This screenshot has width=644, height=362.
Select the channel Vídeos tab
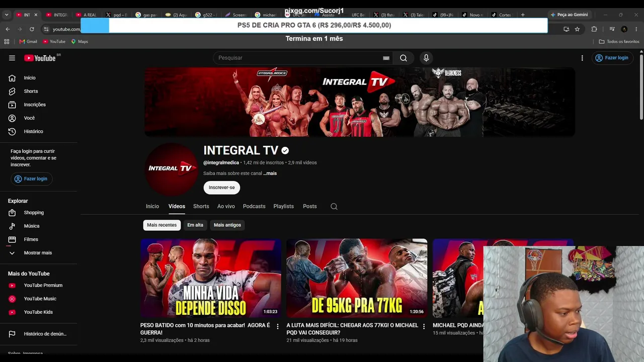point(177,206)
